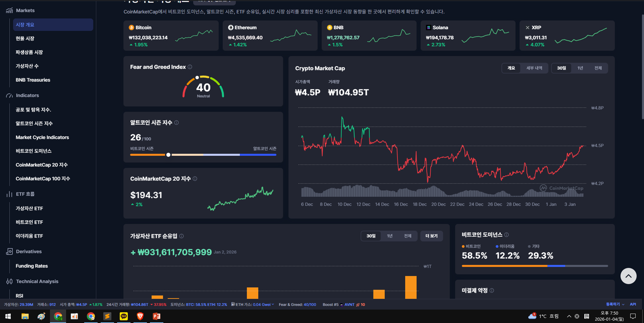Open the Bitcoin price card icon
Image resolution: width=644 pixels, height=323 pixels.
[131, 28]
